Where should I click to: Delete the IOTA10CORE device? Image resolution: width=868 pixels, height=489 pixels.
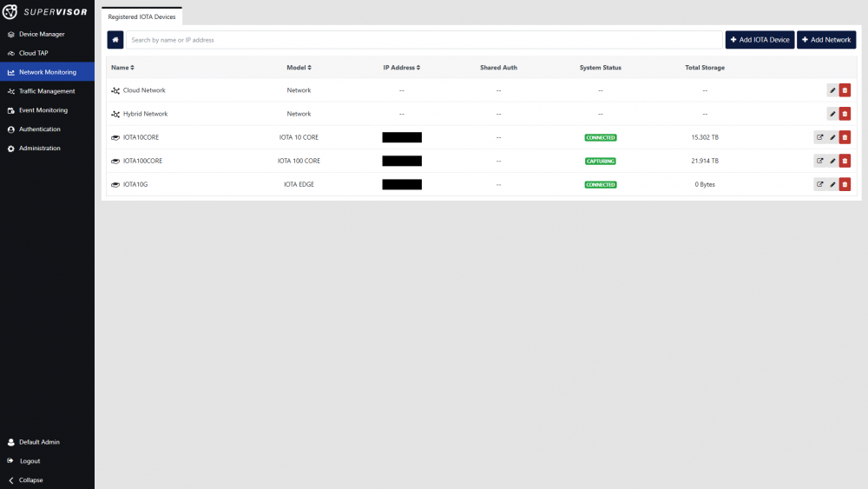point(845,137)
